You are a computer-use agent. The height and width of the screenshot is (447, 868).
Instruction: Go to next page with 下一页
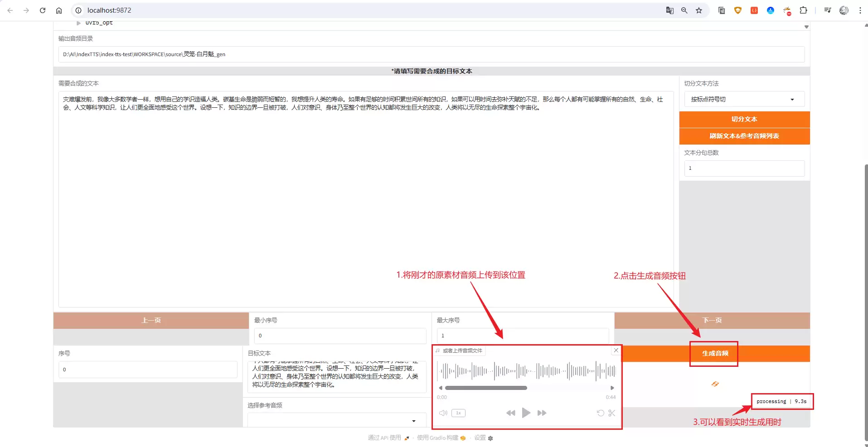[x=712, y=320]
